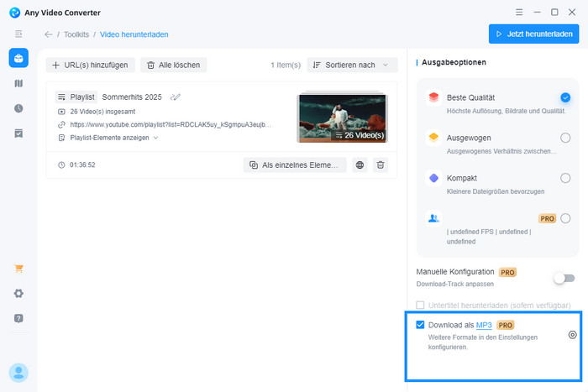The width and height of the screenshot is (588, 392).
Task: Click the Ausgabeoptionen heading
Action: 454,62
